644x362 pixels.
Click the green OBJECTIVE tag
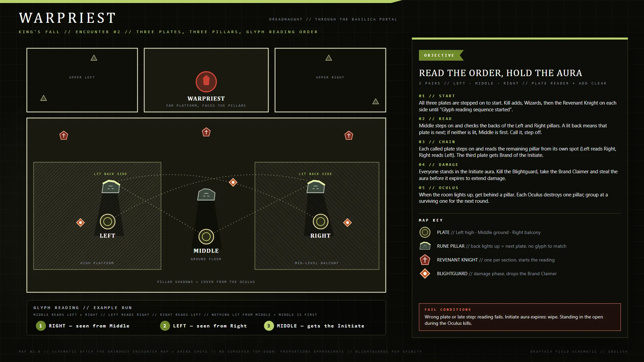(x=441, y=55)
